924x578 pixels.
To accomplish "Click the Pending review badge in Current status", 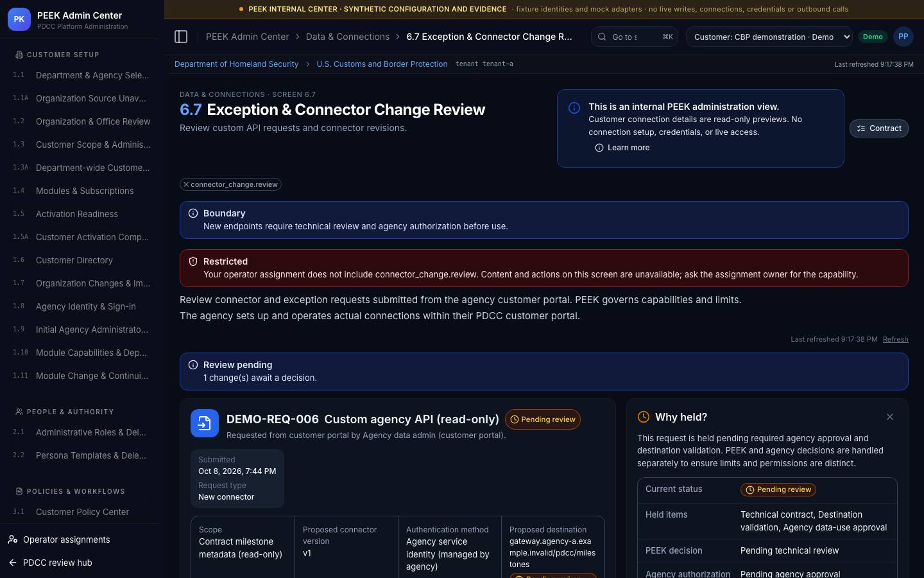I will (x=778, y=489).
